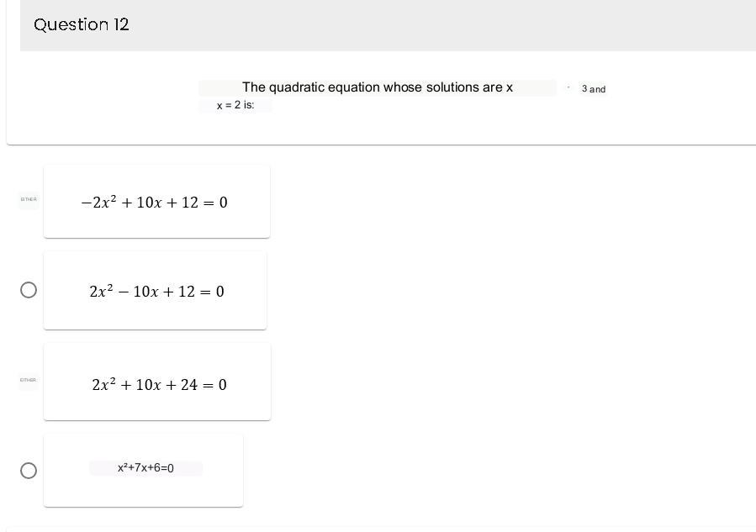Choose the answer option −2x²+10x+12=0
Image resolution: width=756 pixels, height=532 pixels.
(x=156, y=201)
